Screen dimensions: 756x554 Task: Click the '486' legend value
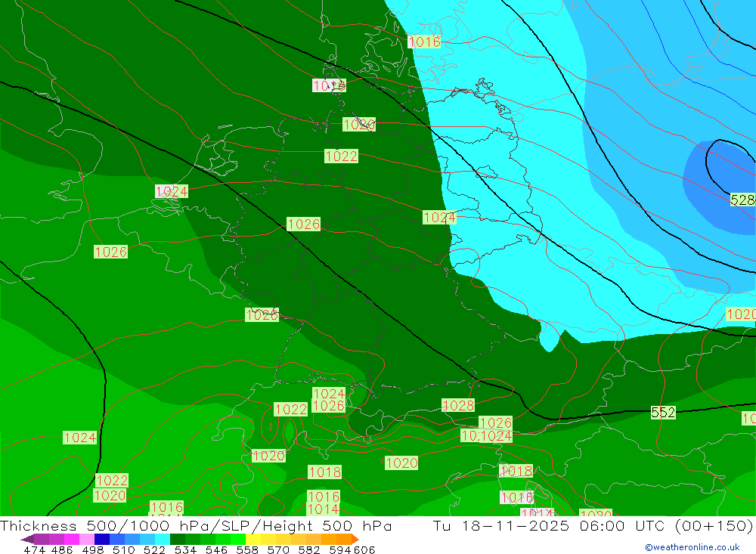coord(62,549)
